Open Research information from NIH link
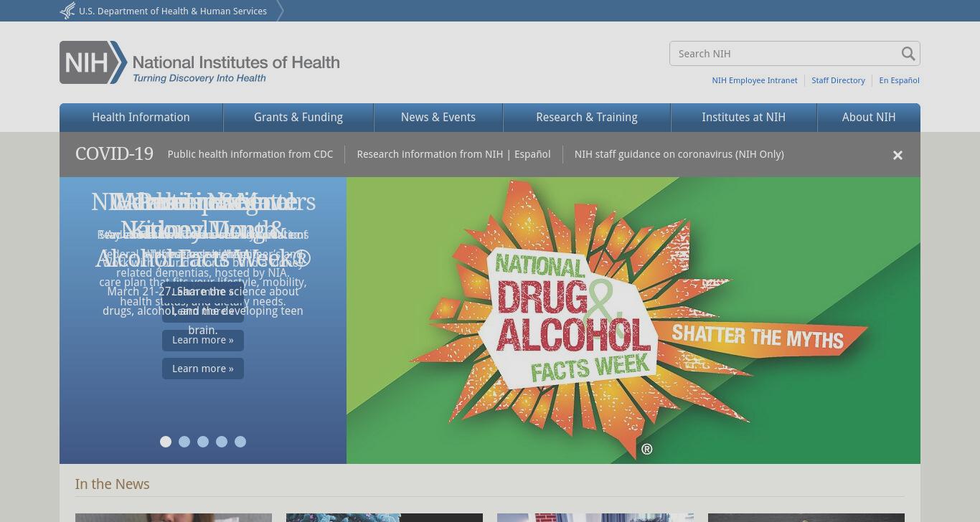Viewport: 980px width, 522px height. tap(430, 154)
